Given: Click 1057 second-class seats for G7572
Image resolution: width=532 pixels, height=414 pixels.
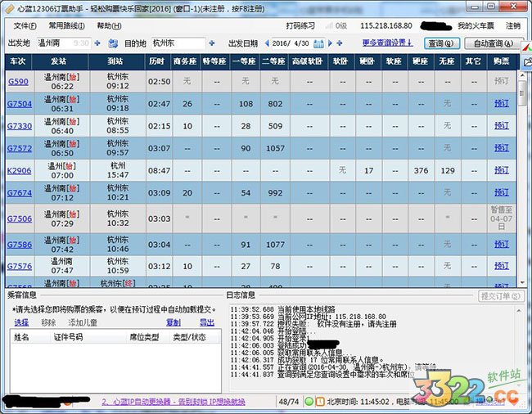Looking at the screenshot, I should (275, 149).
